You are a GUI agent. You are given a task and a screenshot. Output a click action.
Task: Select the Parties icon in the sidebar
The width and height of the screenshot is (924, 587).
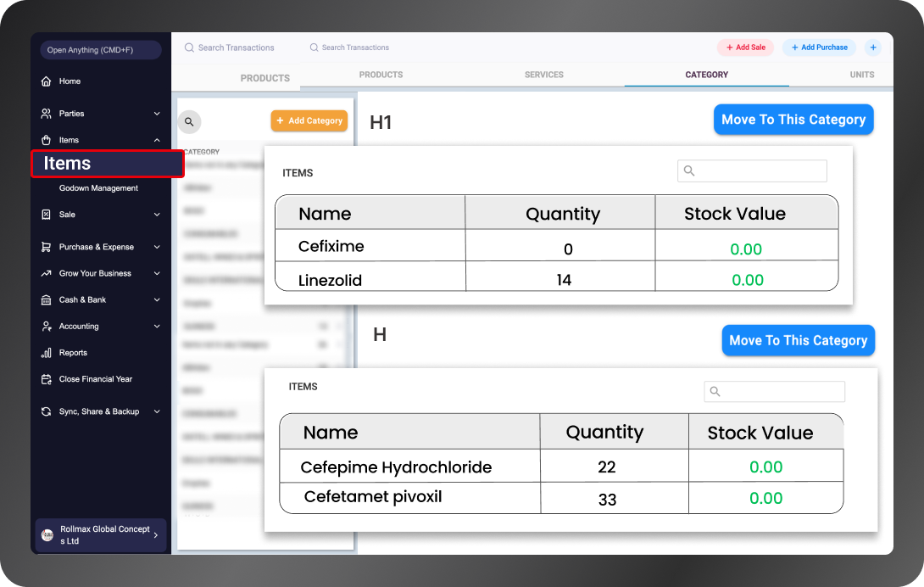pyautogui.click(x=46, y=113)
